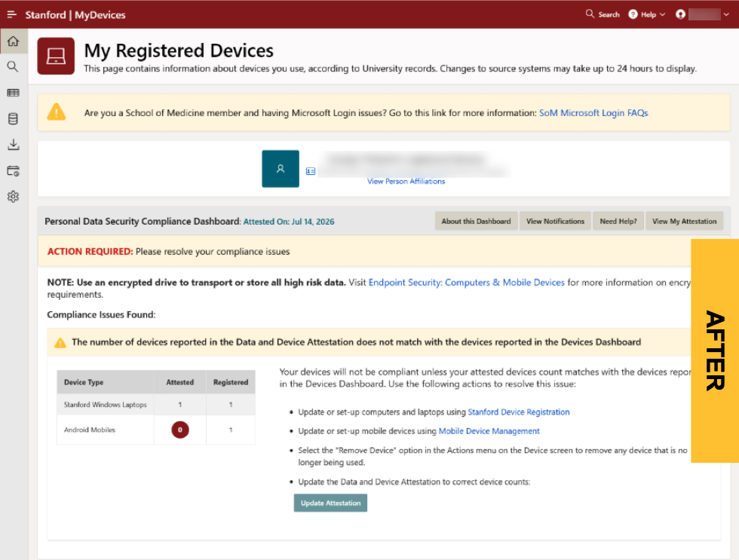Click attested count for Stanford Windows Laptops

tap(180, 405)
